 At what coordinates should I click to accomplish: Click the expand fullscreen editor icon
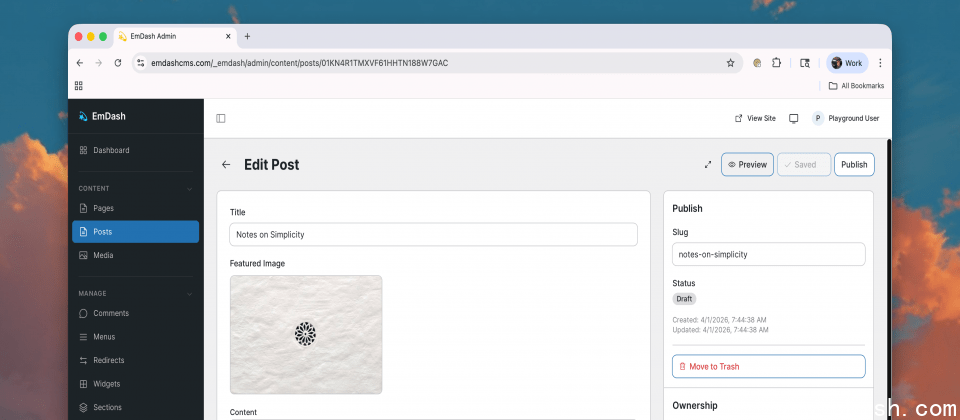pyautogui.click(x=708, y=165)
